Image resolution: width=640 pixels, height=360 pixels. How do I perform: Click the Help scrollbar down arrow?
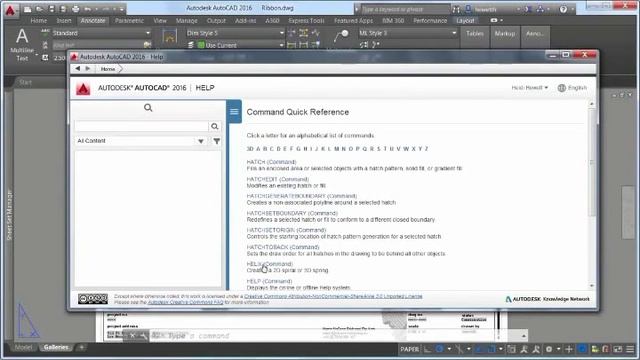coord(592,286)
